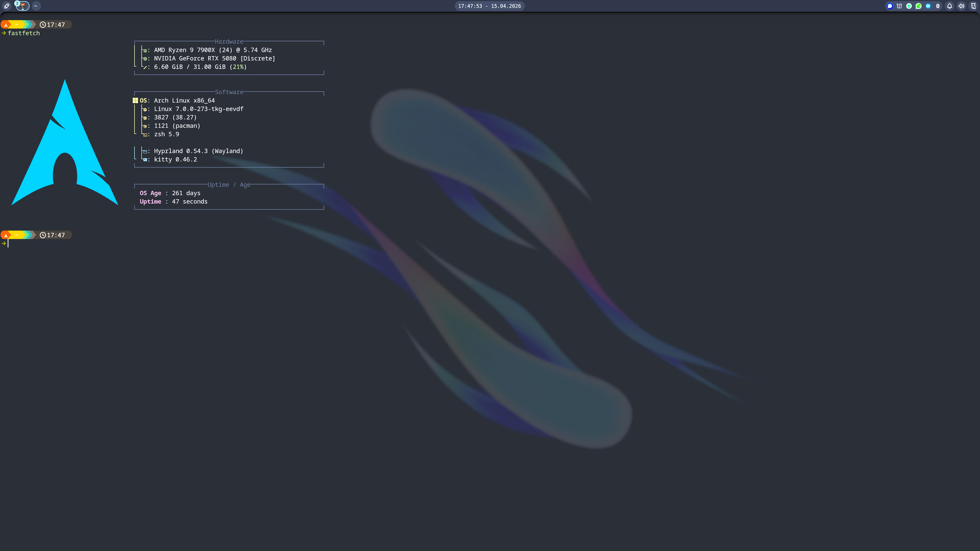980x551 pixels.
Task: Click the clock showing 17:47:53 - 15.04.2026
Action: pos(489,6)
